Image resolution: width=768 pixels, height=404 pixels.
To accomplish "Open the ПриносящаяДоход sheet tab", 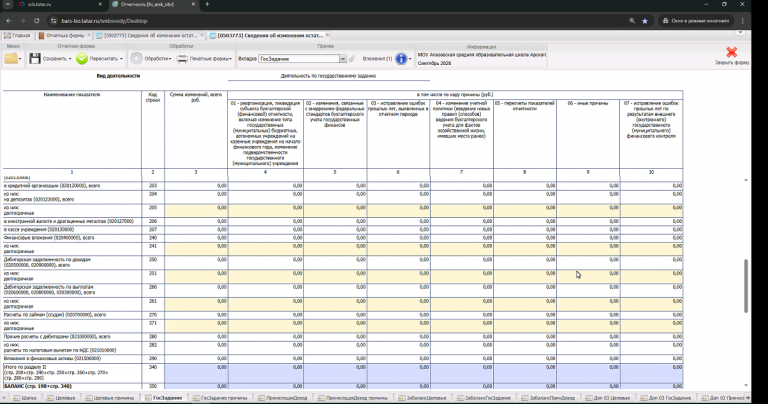I will (283, 398).
